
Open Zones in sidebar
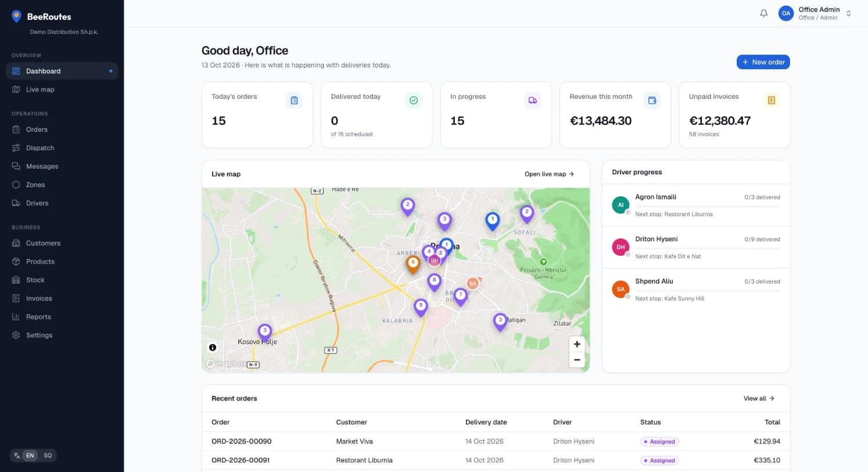62,185
